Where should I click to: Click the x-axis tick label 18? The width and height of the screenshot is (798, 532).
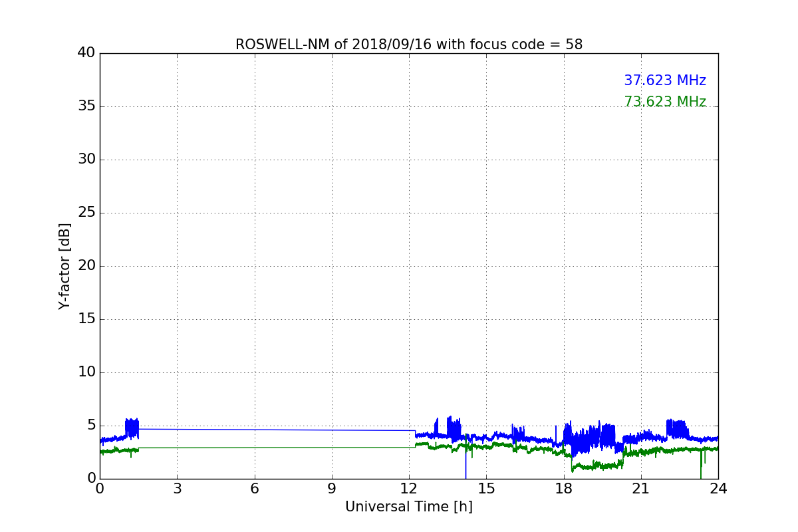564,489
